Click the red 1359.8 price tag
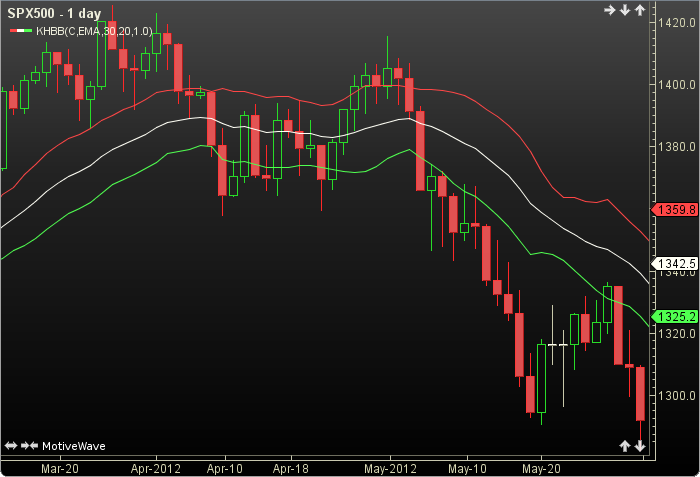Viewport: 700px width, 477px height. point(675,209)
